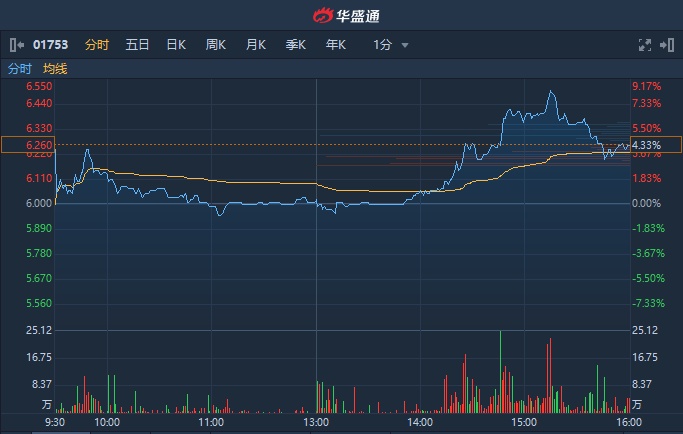The width and height of the screenshot is (683, 434).
Task: Click the stock code 01753
Action: click(x=51, y=45)
